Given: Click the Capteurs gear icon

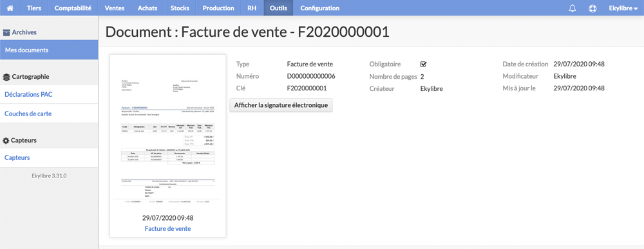Looking at the screenshot, I should pyautogui.click(x=6, y=141).
